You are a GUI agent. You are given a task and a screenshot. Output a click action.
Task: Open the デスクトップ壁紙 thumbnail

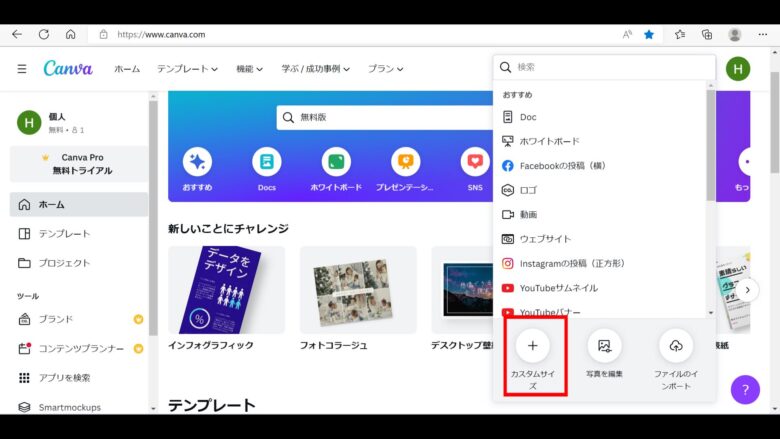pyautogui.click(x=462, y=290)
